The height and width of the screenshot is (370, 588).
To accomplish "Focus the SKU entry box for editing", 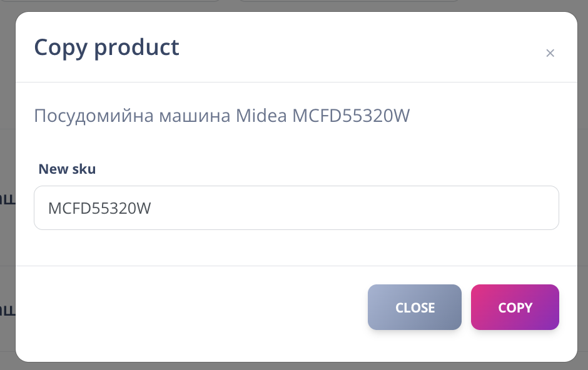I will click(296, 207).
